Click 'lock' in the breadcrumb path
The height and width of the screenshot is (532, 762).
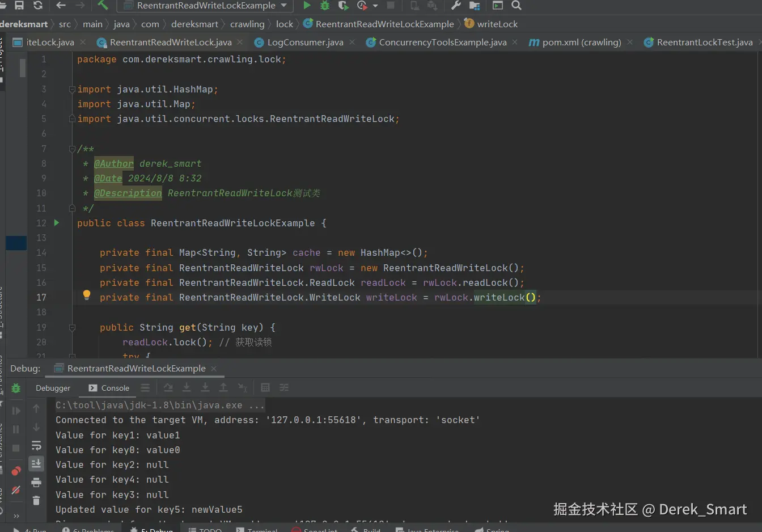click(285, 24)
